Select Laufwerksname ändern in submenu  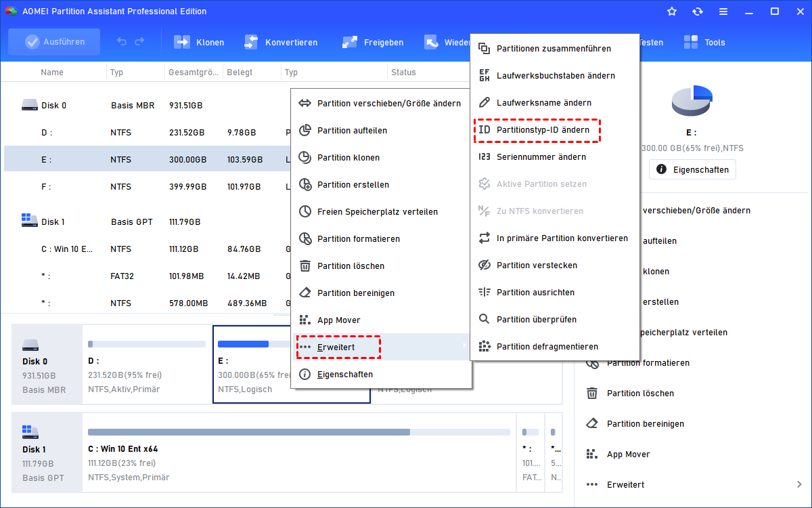click(x=555, y=102)
